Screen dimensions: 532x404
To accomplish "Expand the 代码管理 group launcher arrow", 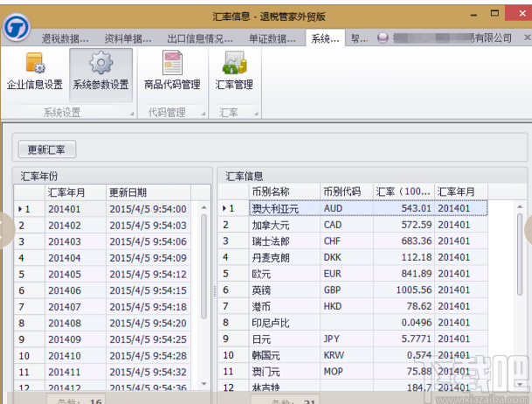I will (x=204, y=114).
